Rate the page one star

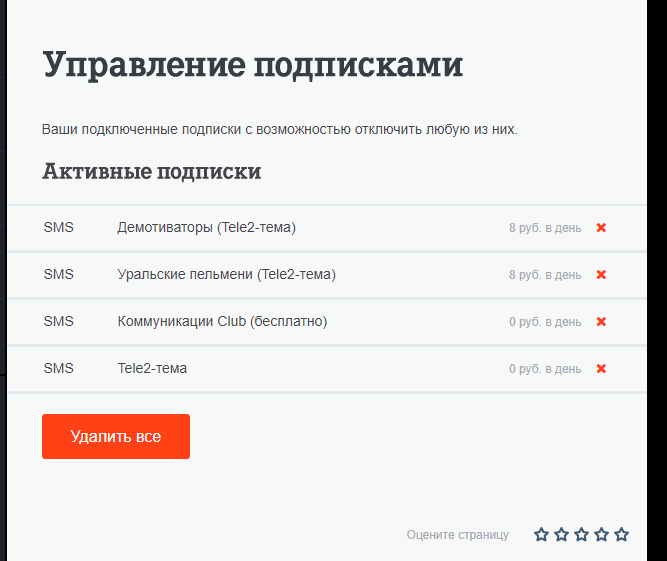click(x=541, y=535)
